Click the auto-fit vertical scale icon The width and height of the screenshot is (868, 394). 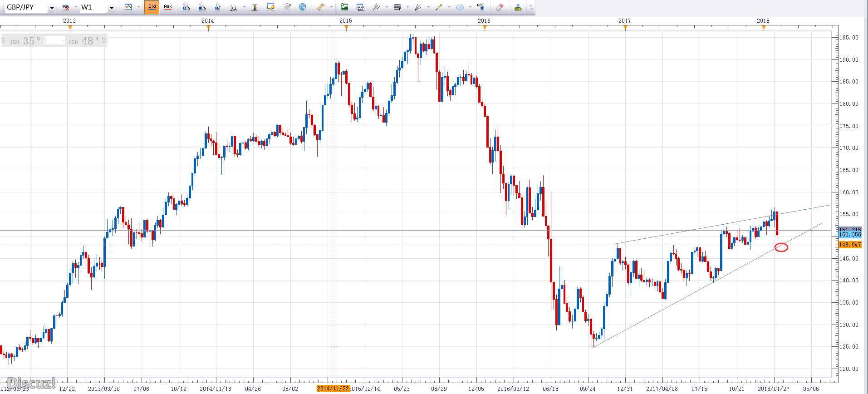click(255, 7)
